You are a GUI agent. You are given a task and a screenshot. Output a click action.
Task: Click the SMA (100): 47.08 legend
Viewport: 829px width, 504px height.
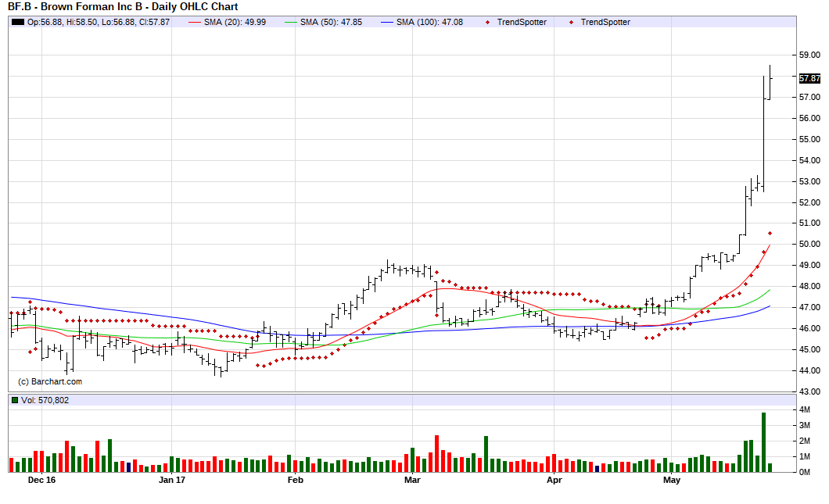tap(422, 22)
